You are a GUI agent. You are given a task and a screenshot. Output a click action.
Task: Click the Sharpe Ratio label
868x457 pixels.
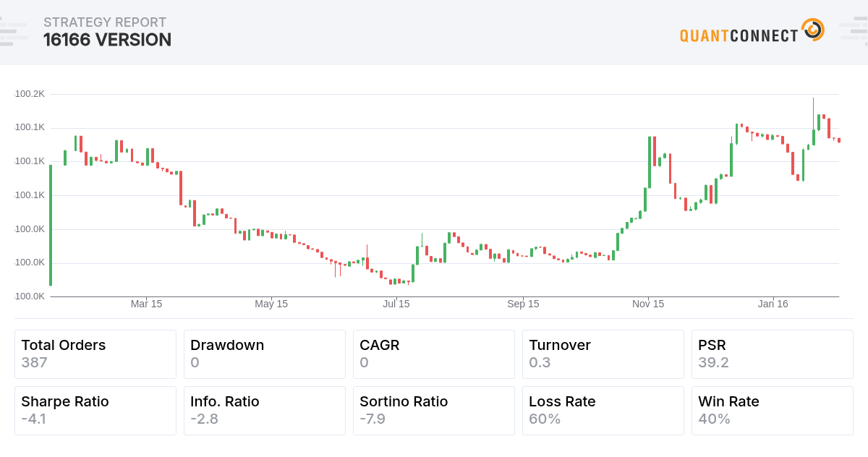(x=65, y=401)
